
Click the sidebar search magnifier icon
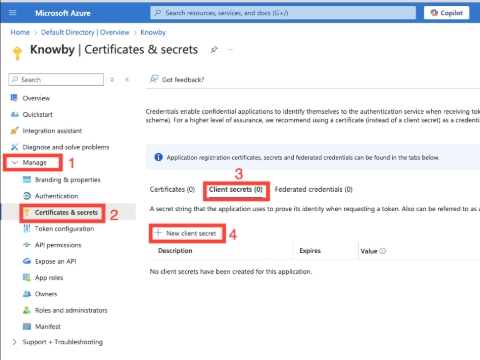coord(15,79)
